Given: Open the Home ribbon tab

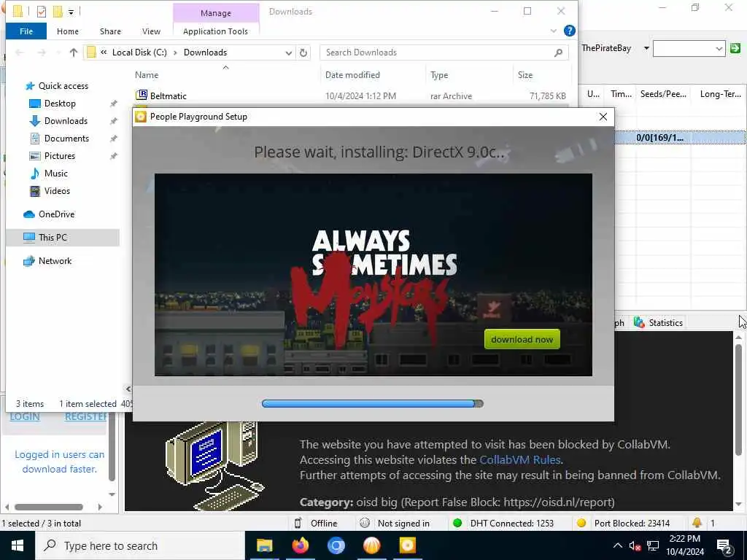Looking at the screenshot, I should click(68, 31).
